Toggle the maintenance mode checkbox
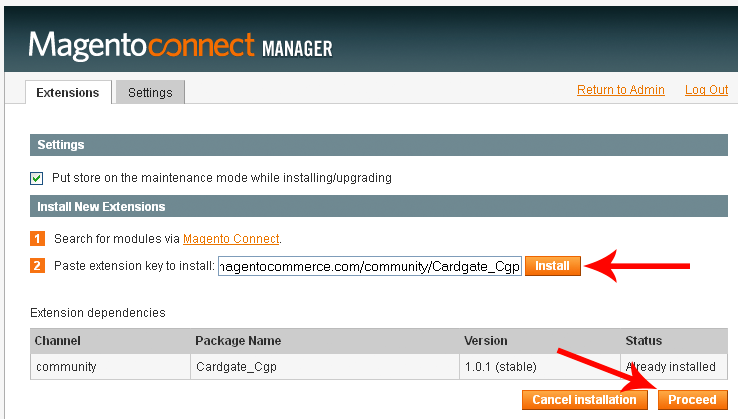 coord(36,178)
